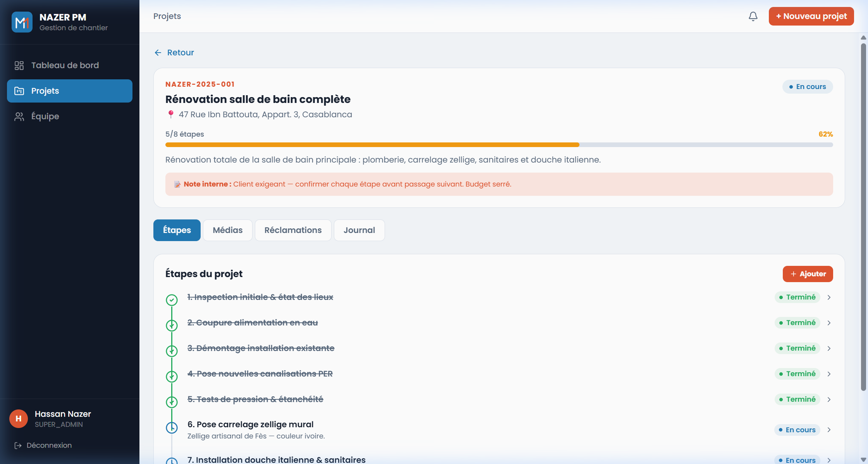Click Terminé badge for Tests de pression
Screen dimensions: 868x464
798,399
